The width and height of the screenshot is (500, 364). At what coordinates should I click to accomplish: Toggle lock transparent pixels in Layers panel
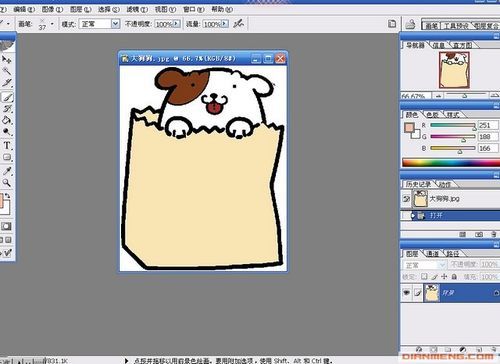coord(424,276)
